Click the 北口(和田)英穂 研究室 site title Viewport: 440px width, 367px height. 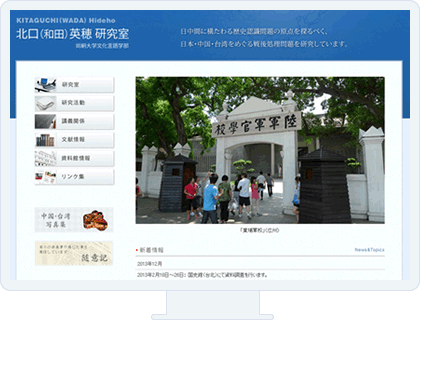pos(73,34)
